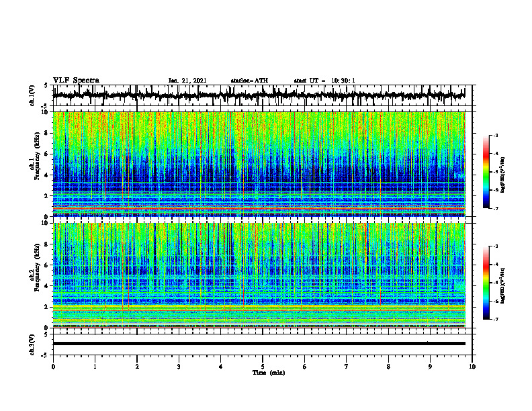Viewport: 532px width, 411px height.
Task: Click time axis tick label "7"
Action: [347, 367]
